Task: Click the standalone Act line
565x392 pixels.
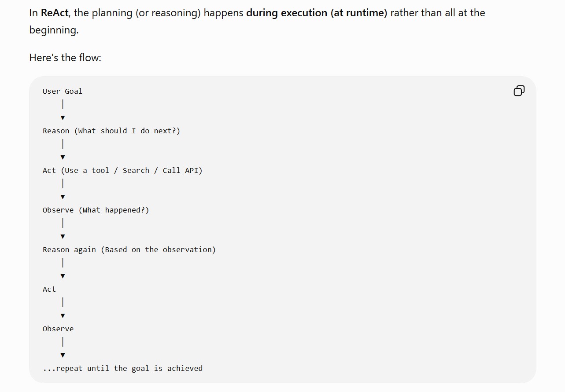Action: (49, 289)
